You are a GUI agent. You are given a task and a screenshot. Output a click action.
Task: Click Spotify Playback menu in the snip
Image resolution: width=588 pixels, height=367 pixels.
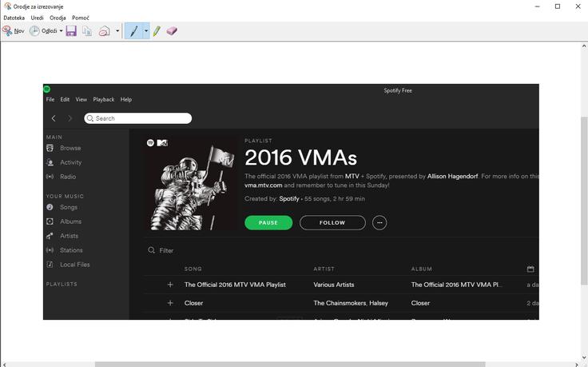[x=104, y=99]
